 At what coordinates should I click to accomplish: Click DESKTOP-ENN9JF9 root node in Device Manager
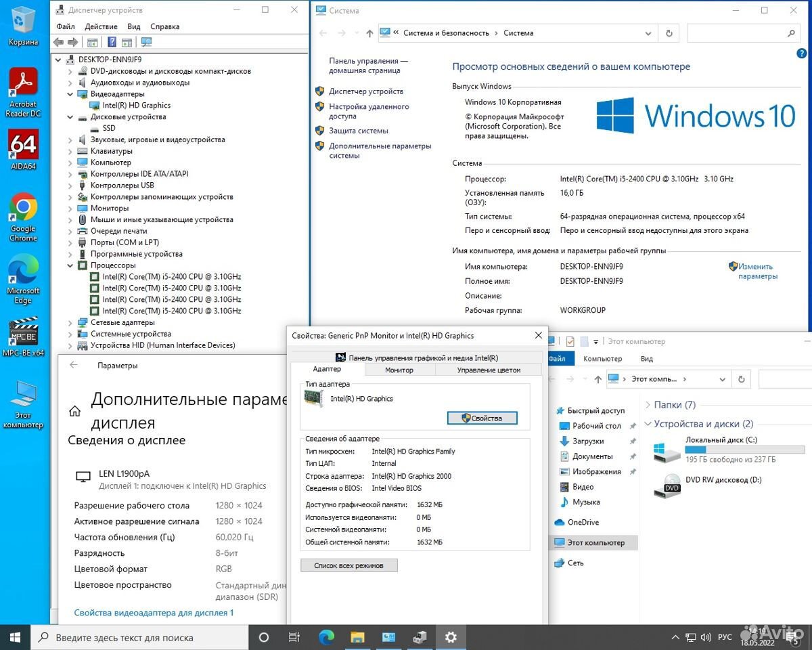coord(110,60)
